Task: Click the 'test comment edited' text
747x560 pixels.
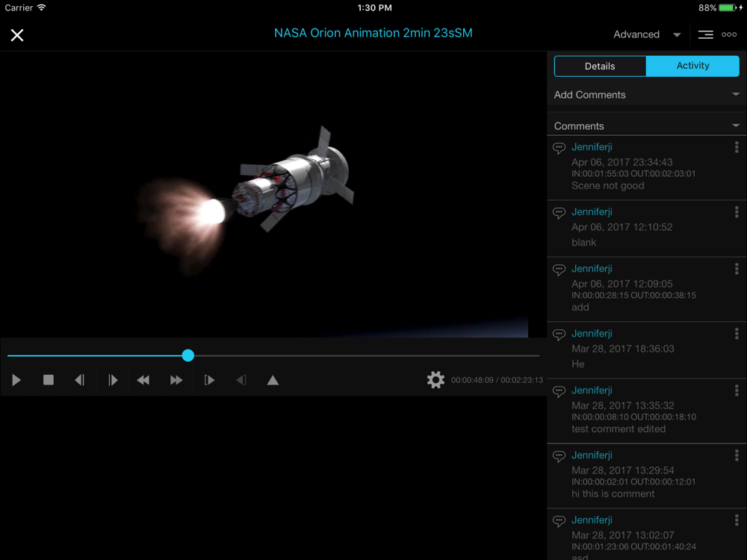Action: tap(619, 429)
